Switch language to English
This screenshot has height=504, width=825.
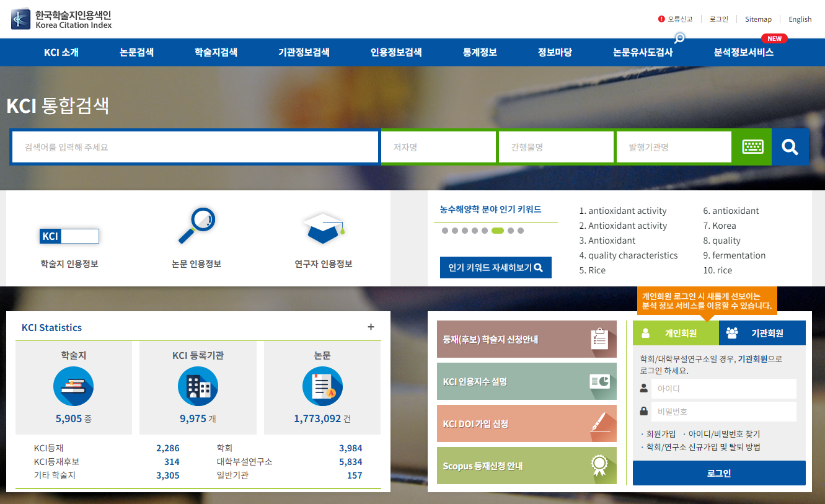tap(800, 19)
